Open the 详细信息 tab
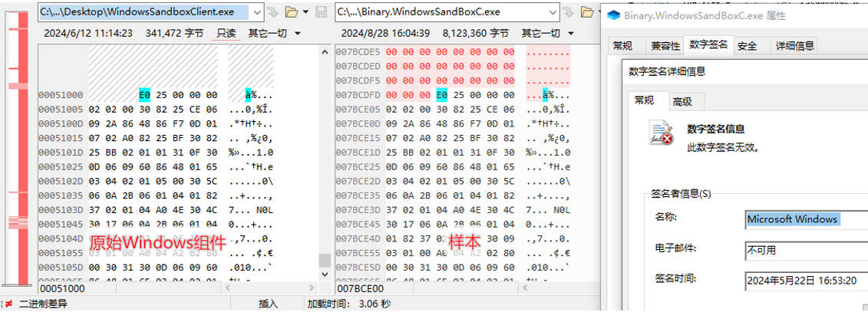868x312 pixels. 794,46
